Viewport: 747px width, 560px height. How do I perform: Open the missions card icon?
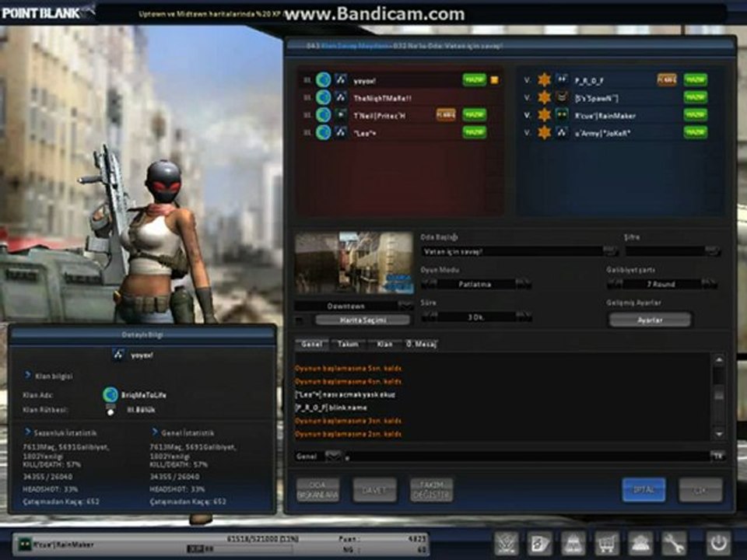(x=540, y=544)
